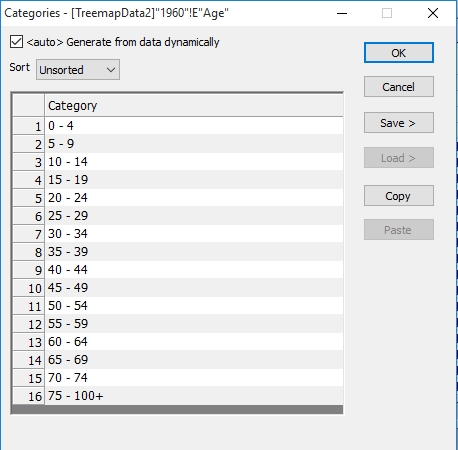Select the Category column header

coord(194,105)
